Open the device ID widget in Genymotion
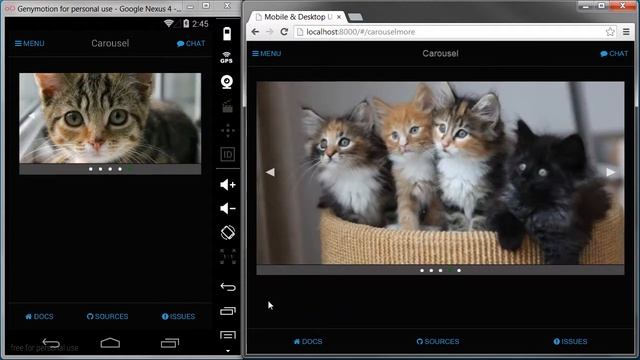This screenshot has width=640, height=360. pos(227,155)
